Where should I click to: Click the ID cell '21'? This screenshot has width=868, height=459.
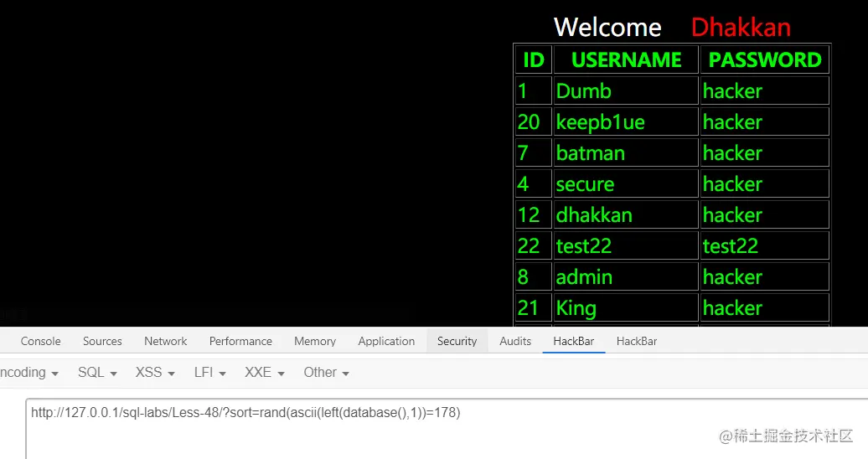point(534,308)
